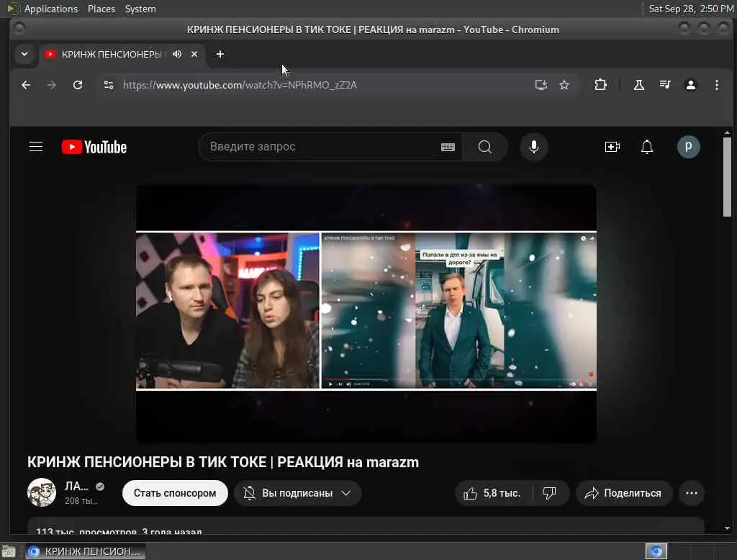The width and height of the screenshot is (737, 560).
Task: Open YouTube notifications bell
Action: (x=647, y=147)
